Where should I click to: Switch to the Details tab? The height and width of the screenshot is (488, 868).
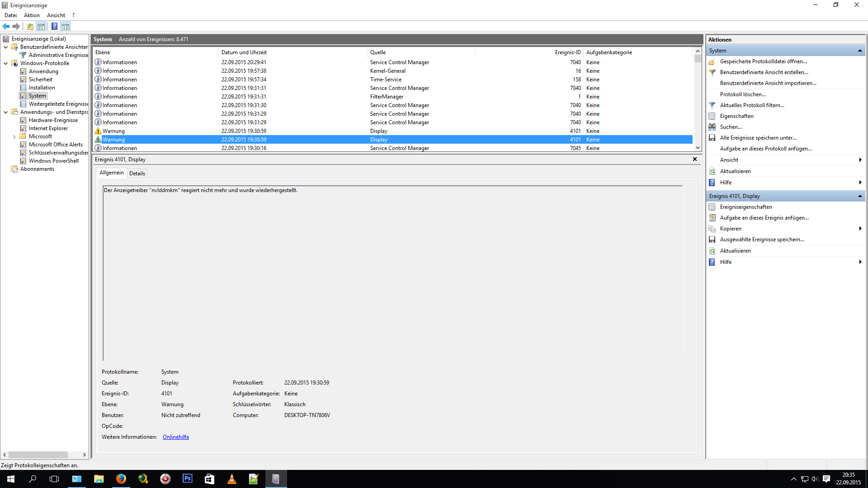click(137, 174)
